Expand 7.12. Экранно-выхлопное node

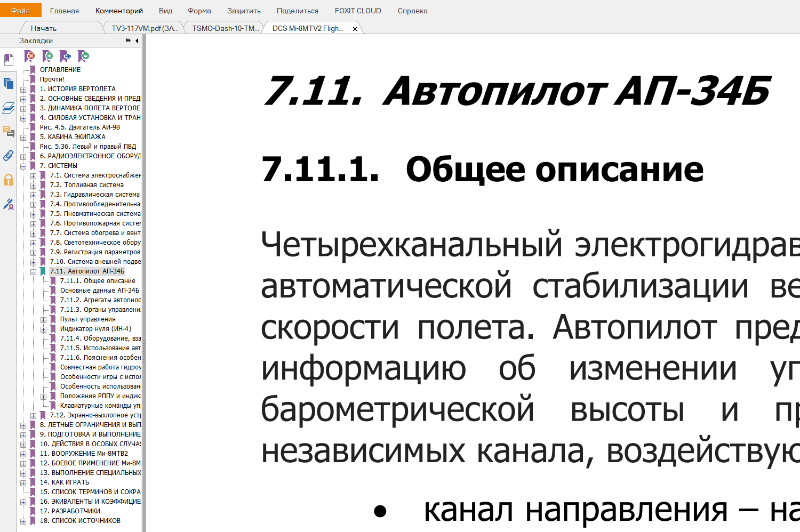click(x=34, y=416)
